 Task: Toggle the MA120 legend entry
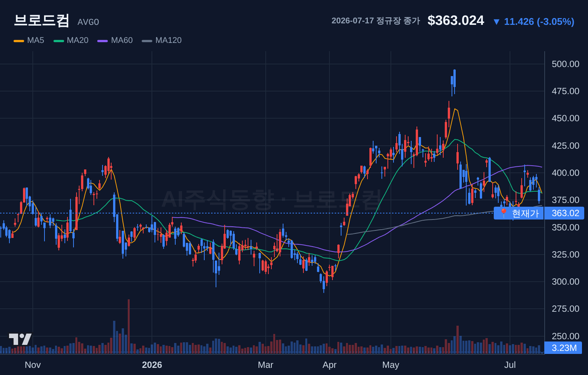point(162,40)
